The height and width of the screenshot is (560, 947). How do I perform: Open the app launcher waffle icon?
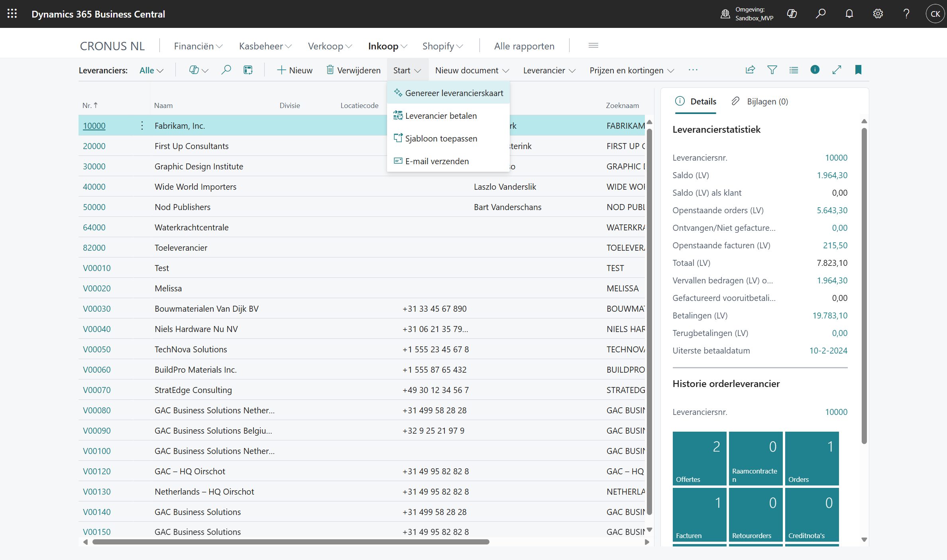pyautogui.click(x=12, y=14)
